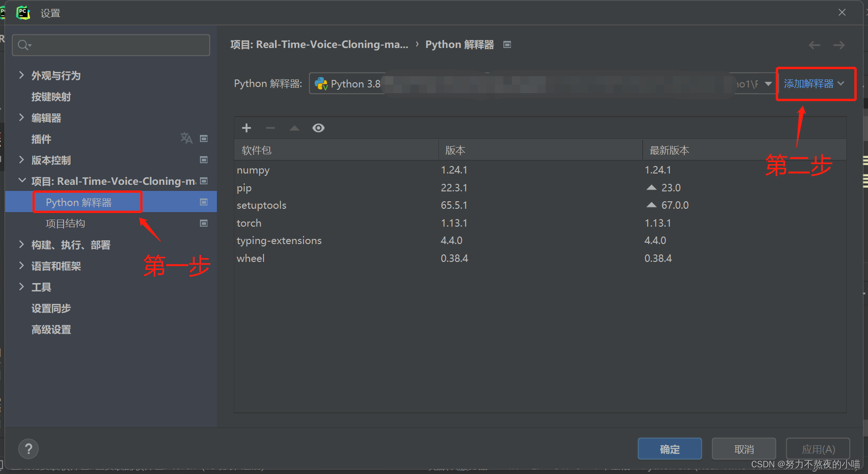Select the numpy package row
868x474 pixels.
coord(540,170)
